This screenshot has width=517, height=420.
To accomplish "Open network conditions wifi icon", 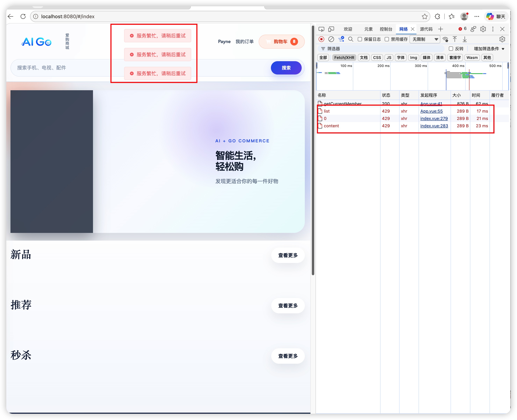I will click(445, 39).
